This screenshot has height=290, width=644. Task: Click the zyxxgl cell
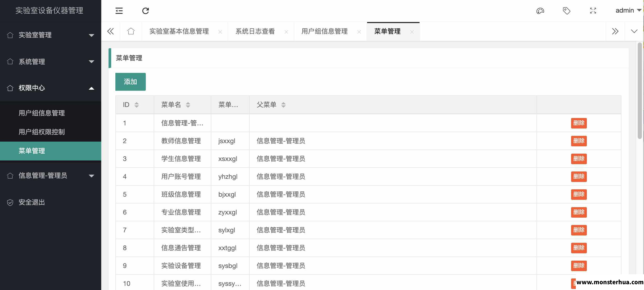click(x=230, y=212)
